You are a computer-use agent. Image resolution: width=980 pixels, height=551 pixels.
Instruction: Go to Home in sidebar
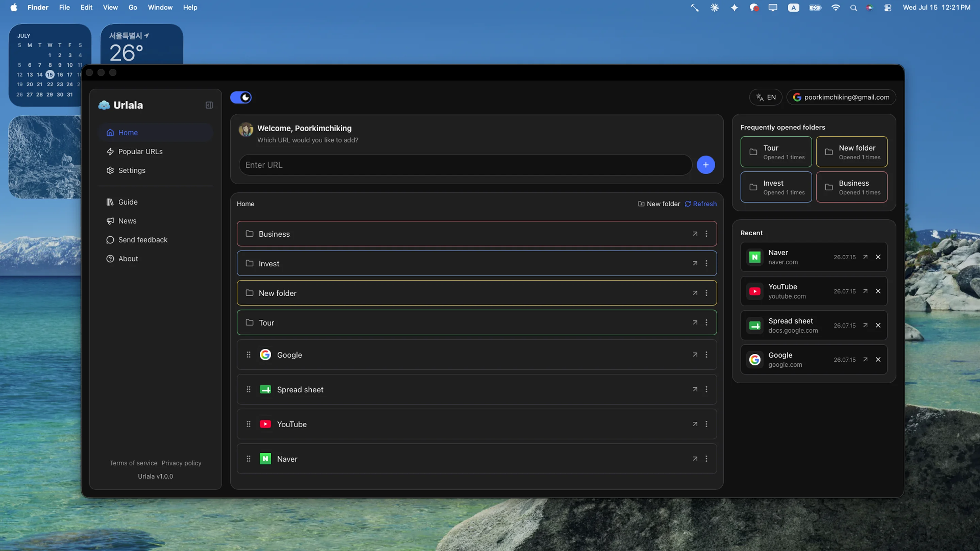[x=155, y=133]
